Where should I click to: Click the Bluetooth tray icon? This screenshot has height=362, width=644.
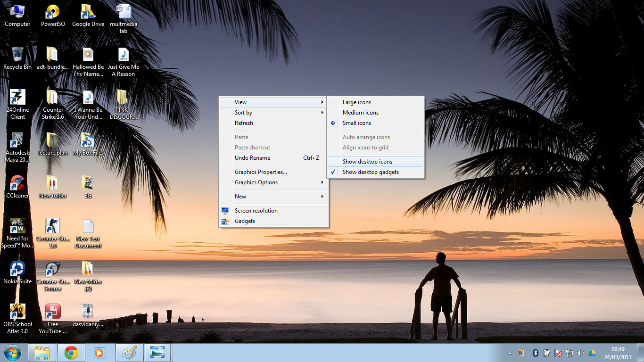coord(535,353)
